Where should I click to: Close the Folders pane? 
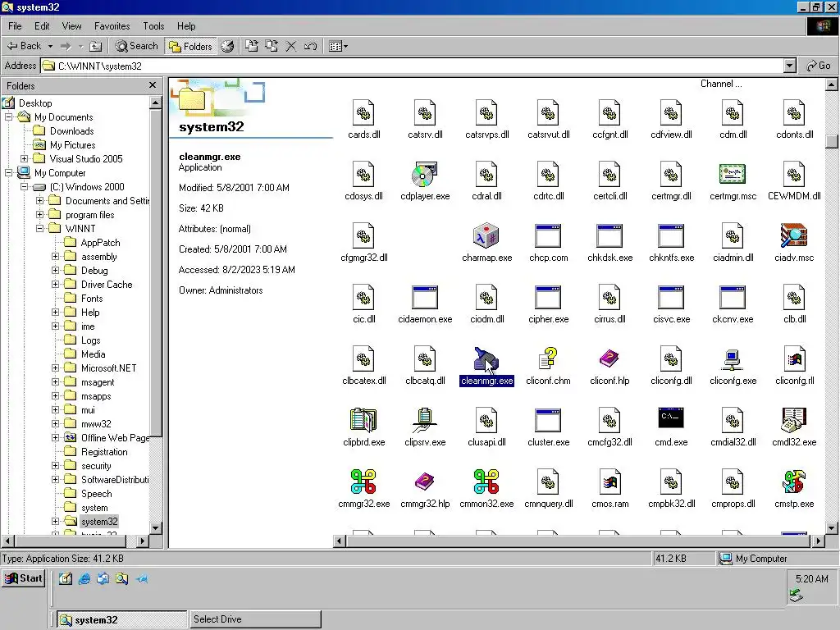click(x=153, y=85)
